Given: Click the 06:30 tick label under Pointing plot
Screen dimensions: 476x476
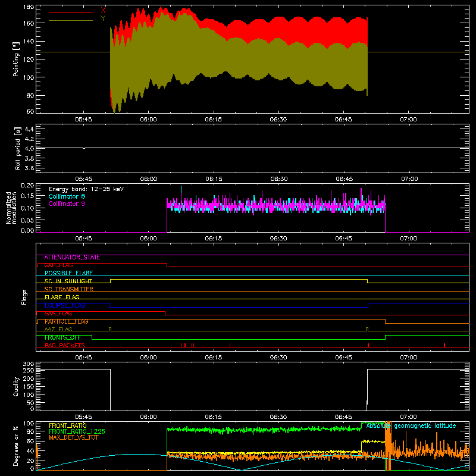Looking at the screenshot, I should coord(278,120).
